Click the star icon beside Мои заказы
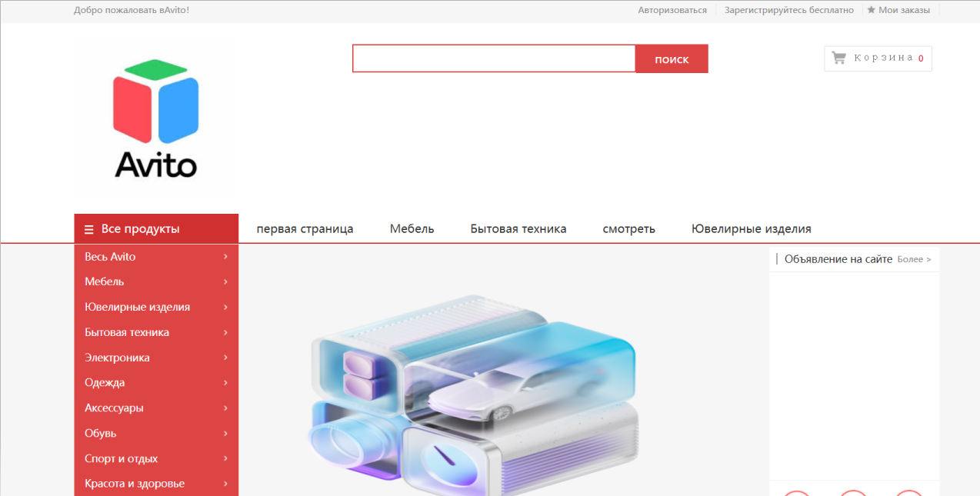The image size is (980, 496). (872, 10)
